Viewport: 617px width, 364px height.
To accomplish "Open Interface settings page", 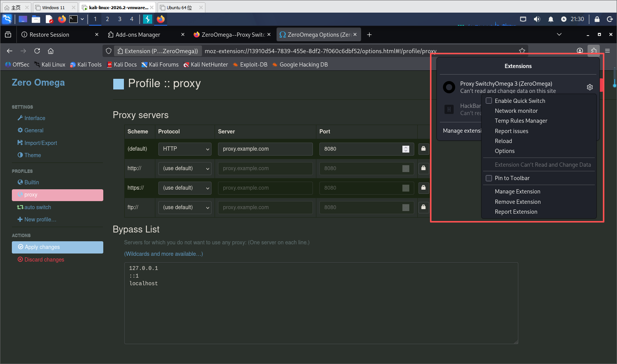I will [x=31, y=118].
